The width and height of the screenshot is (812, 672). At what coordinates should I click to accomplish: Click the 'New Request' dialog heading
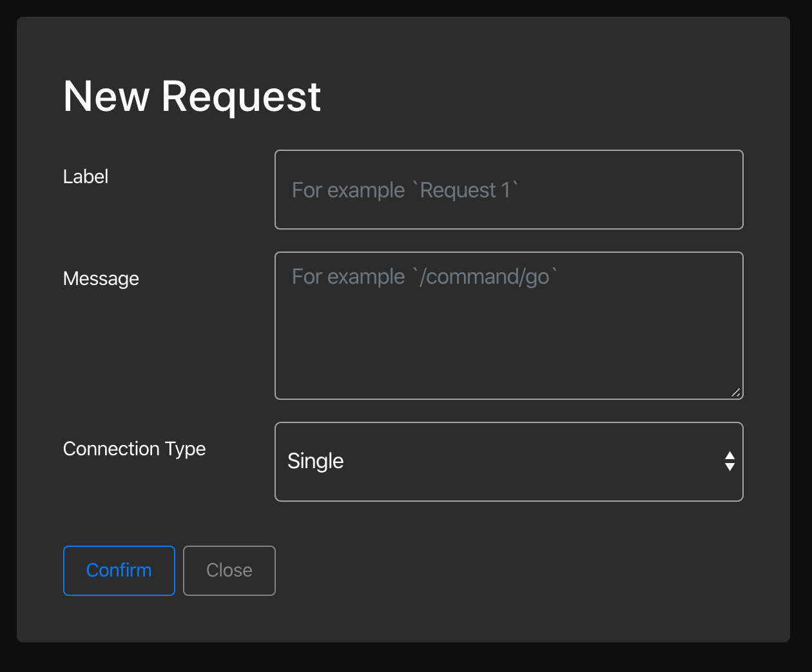(x=192, y=97)
